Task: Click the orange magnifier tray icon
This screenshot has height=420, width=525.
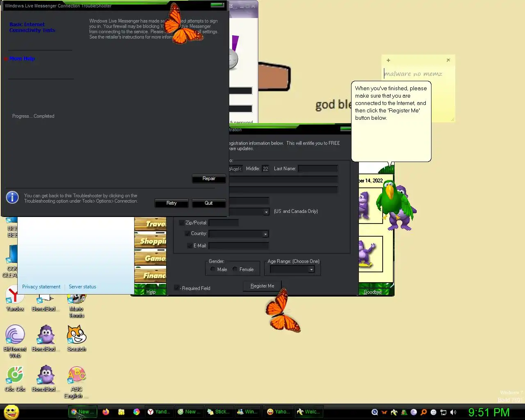Action: pyautogui.click(x=424, y=412)
